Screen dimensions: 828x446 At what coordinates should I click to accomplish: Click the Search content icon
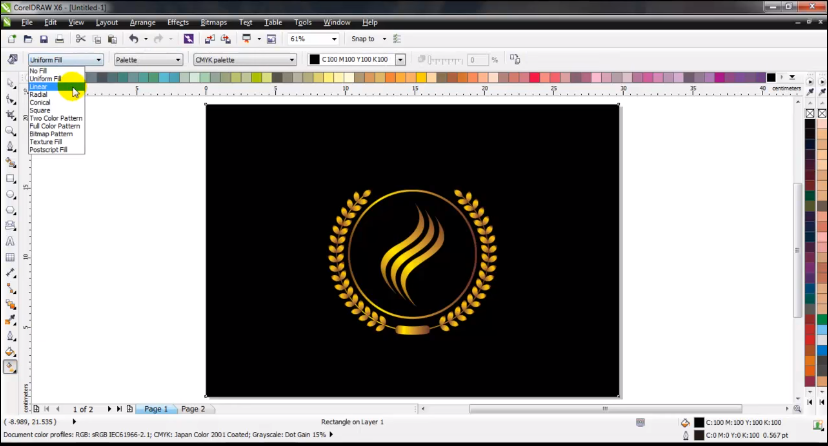[189, 39]
